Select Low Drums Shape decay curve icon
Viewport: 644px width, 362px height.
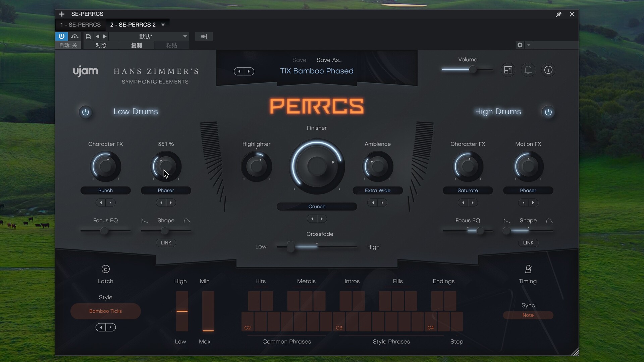145,221
